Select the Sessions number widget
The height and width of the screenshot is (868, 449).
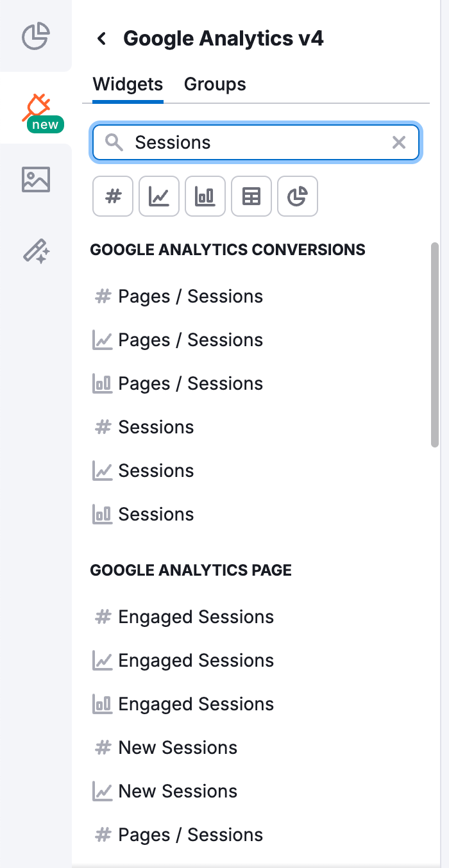pyautogui.click(x=156, y=427)
